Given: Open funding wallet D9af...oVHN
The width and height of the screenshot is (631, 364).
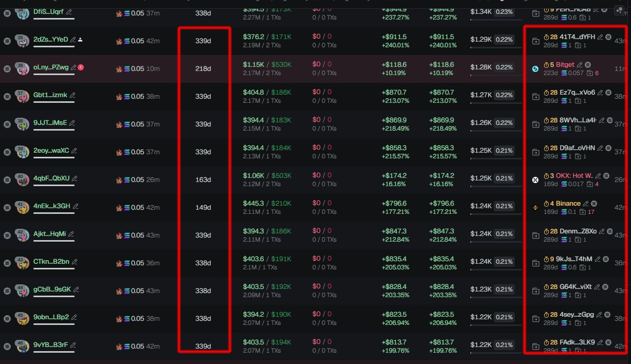Looking at the screenshot, I should pos(577,148).
